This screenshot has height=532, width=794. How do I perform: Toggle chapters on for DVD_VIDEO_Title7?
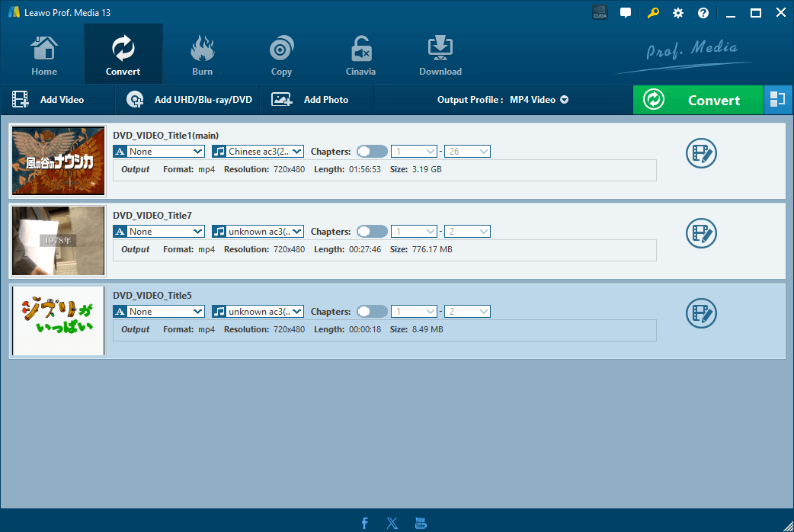tap(372, 231)
